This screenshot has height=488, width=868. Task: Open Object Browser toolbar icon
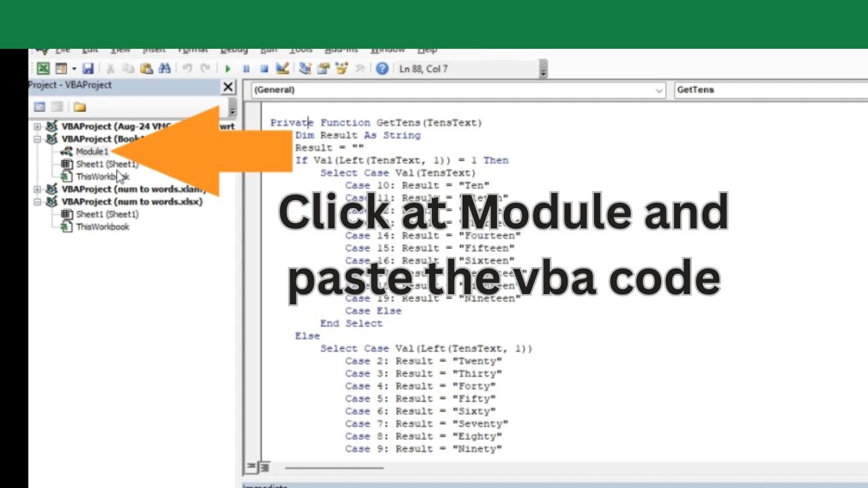342,68
